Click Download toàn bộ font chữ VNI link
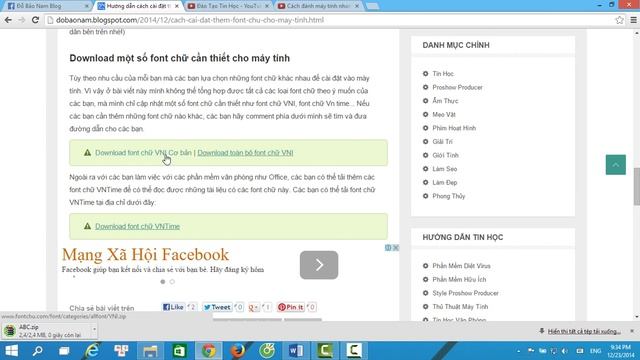Screen dimensions: 640x360 pyautogui.click(x=245, y=153)
